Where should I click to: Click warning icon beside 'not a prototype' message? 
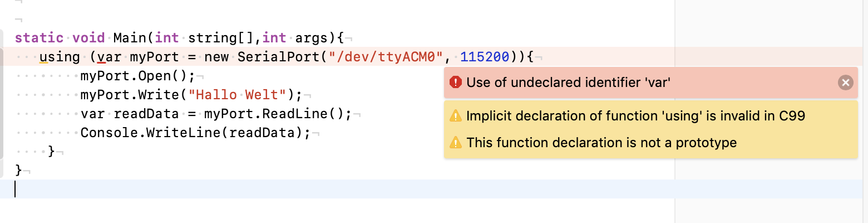(456, 143)
